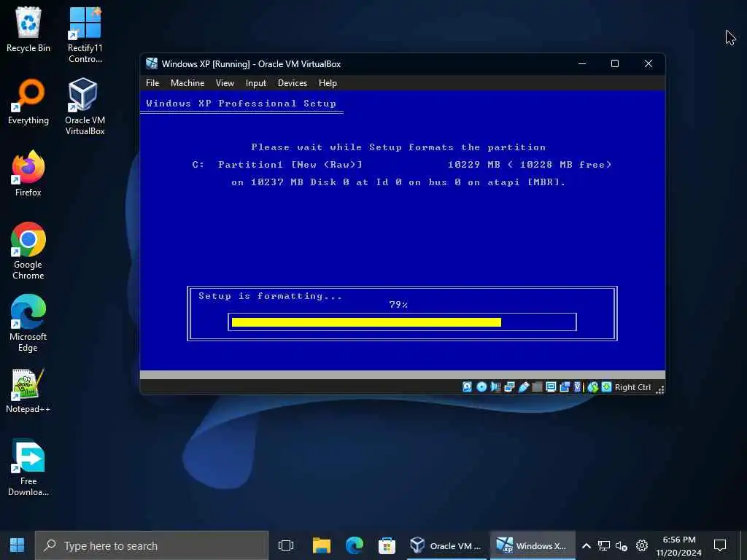Viewport: 747px width, 560px height.
Task: Open File Explorer from the taskbar
Action: pos(322,545)
